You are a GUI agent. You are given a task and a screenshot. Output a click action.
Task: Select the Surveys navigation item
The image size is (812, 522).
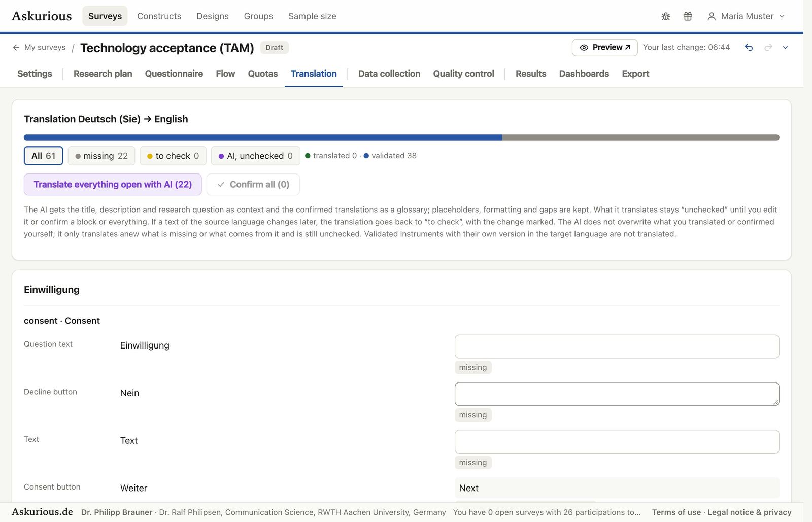click(105, 16)
